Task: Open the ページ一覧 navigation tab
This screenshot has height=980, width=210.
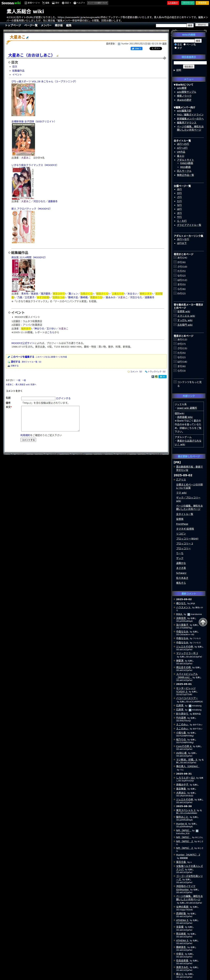Action: coord(31,25)
